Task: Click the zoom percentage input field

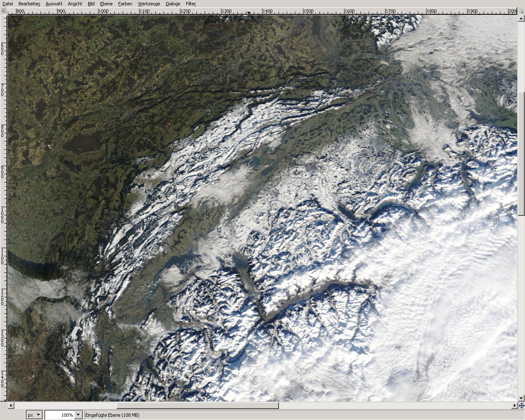Action: coord(59,415)
